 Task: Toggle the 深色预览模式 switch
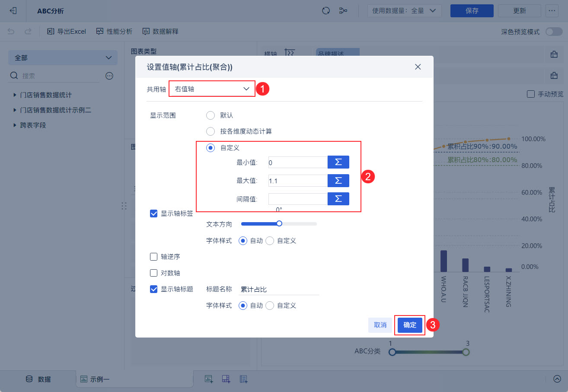point(554,32)
